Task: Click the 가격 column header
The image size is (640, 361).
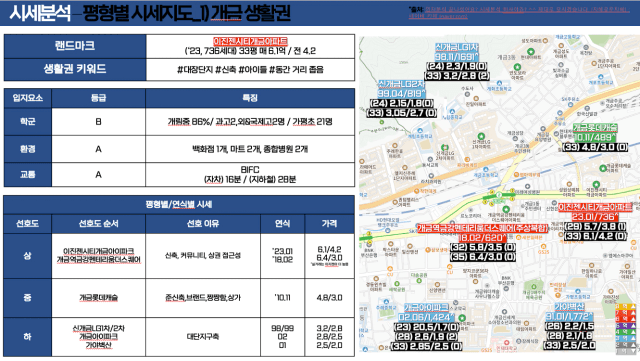Action: click(329, 223)
